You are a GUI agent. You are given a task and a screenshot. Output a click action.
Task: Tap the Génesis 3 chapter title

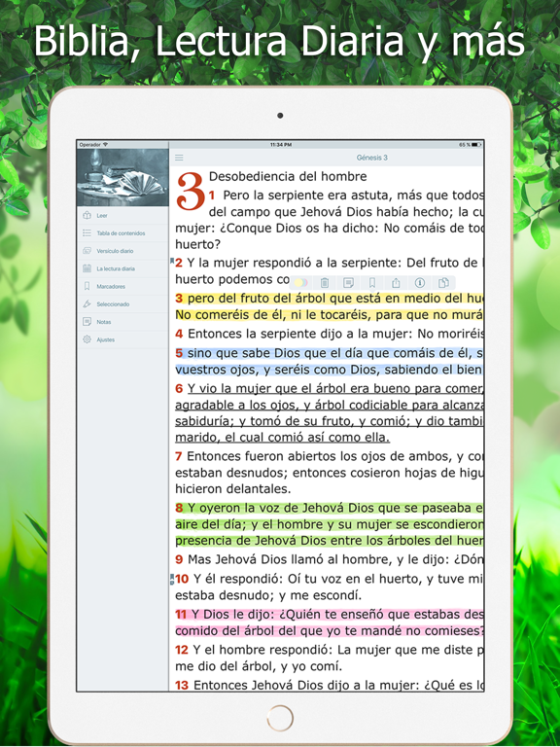pyautogui.click(x=372, y=158)
